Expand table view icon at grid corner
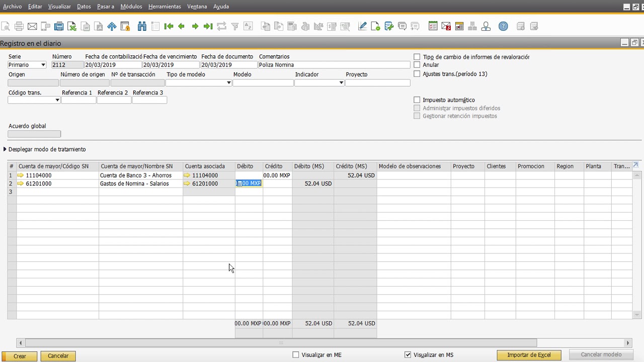Viewport: 644px width, 362px height. point(635,165)
